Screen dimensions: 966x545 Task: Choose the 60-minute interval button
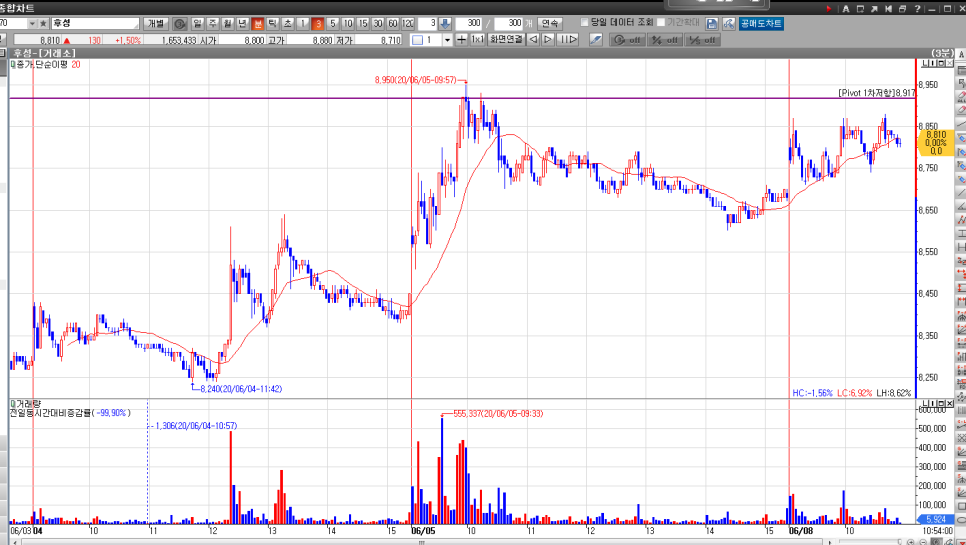(392, 23)
